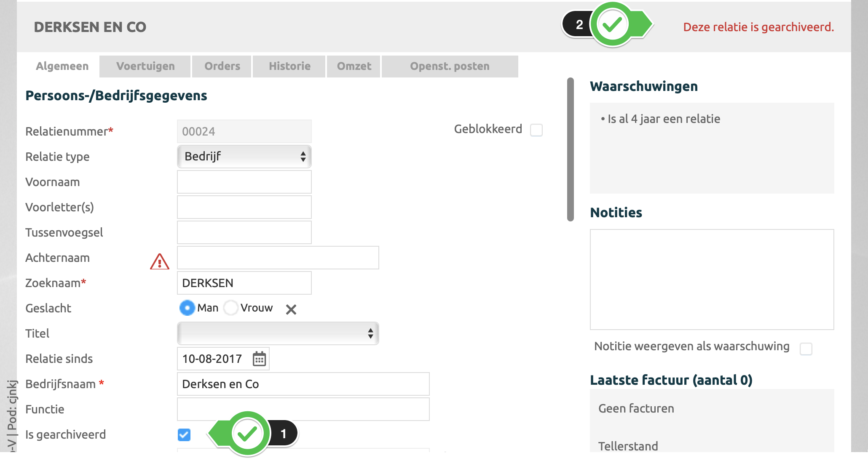The height and width of the screenshot is (474, 868).
Task: Click the green checkmark marker number 2
Action: [612, 24]
